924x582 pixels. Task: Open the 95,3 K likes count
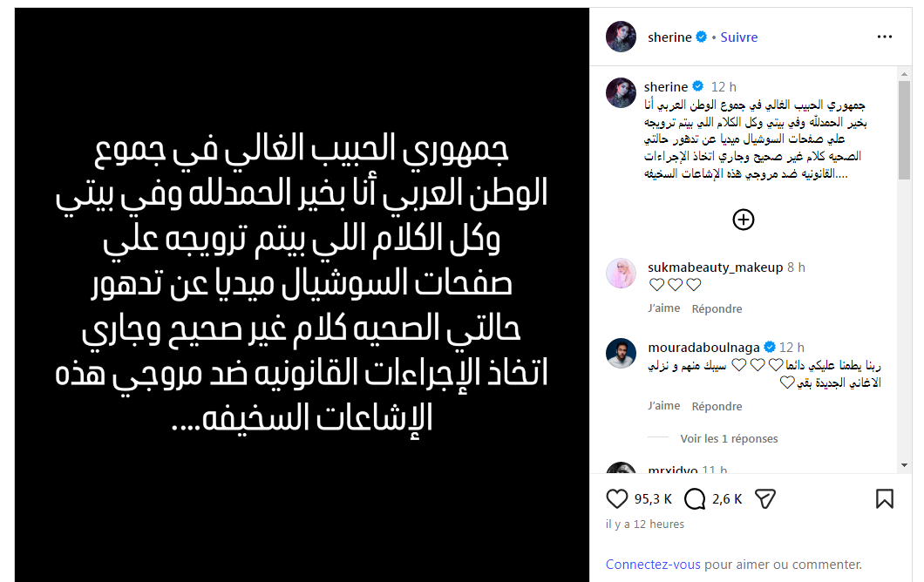652,499
